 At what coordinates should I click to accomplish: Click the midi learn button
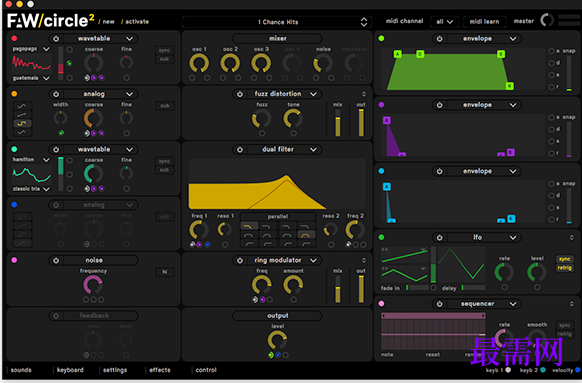484,22
